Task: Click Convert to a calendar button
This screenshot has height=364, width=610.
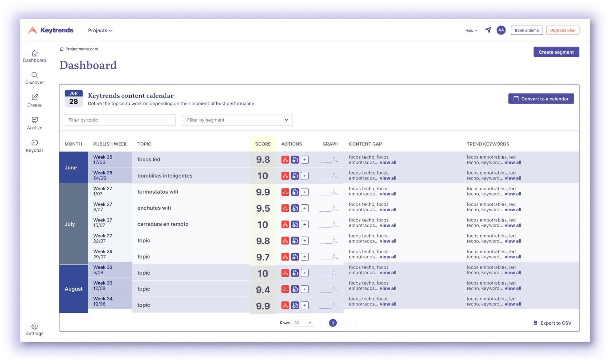Action: coord(541,99)
